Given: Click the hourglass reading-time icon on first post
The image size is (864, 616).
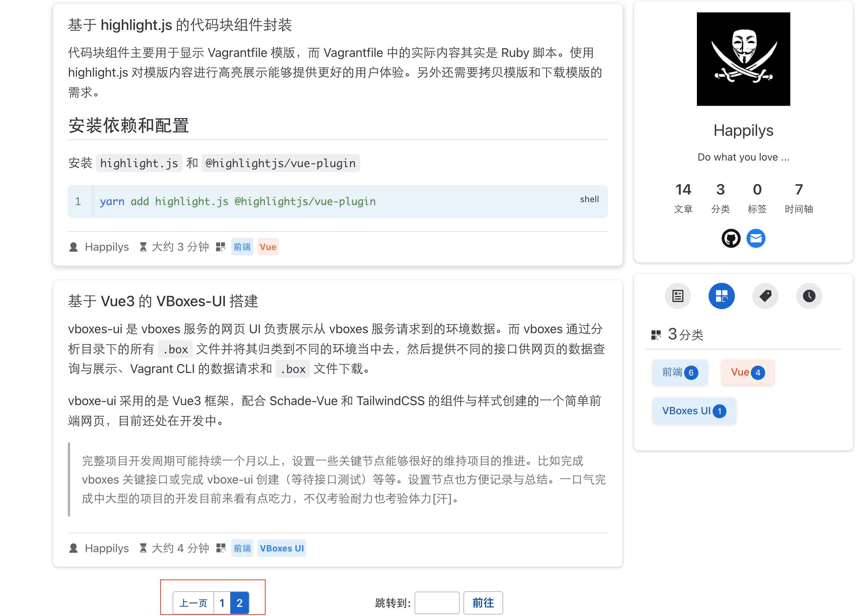Looking at the screenshot, I should (143, 247).
